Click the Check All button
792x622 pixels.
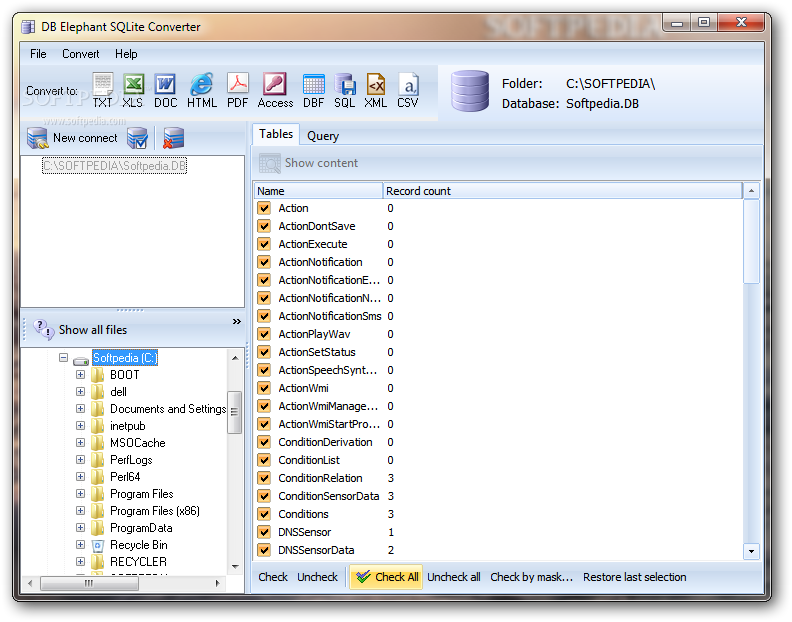click(386, 577)
